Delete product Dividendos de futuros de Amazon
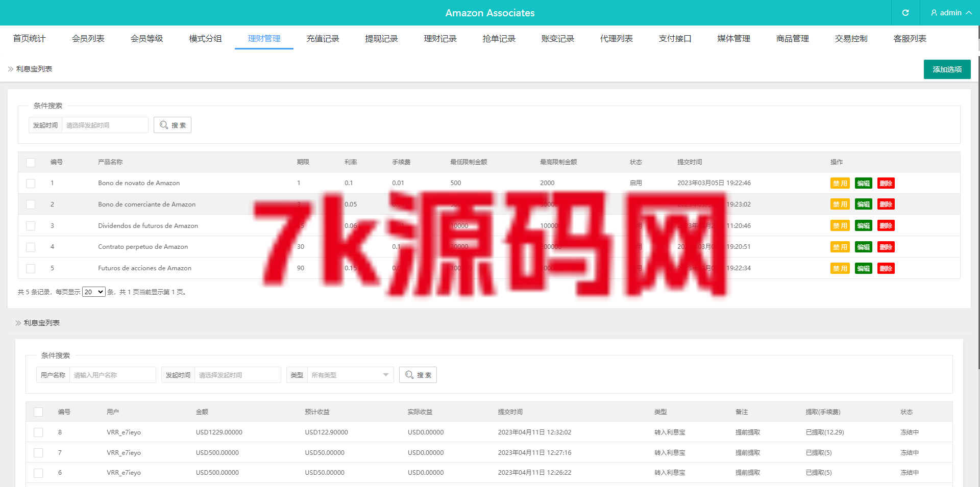Image resolution: width=980 pixels, height=487 pixels. point(886,225)
